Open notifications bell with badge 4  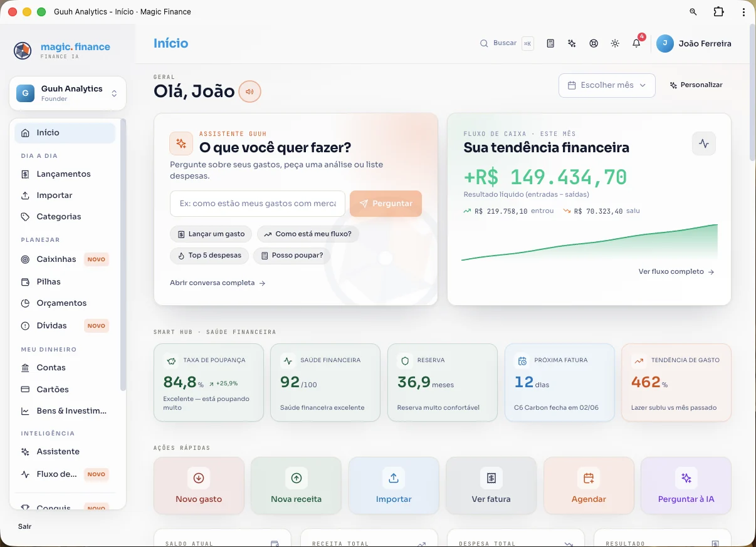click(x=637, y=43)
